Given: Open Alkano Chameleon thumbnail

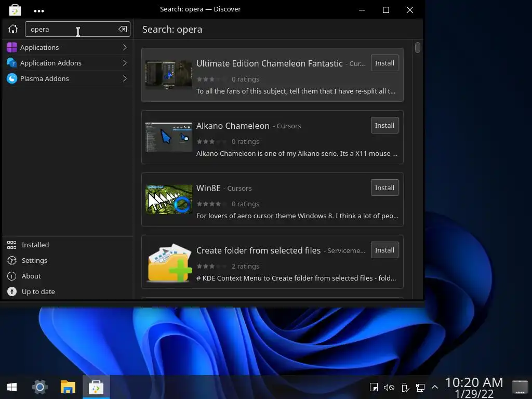Looking at the screenshot, I should [169, 137].
